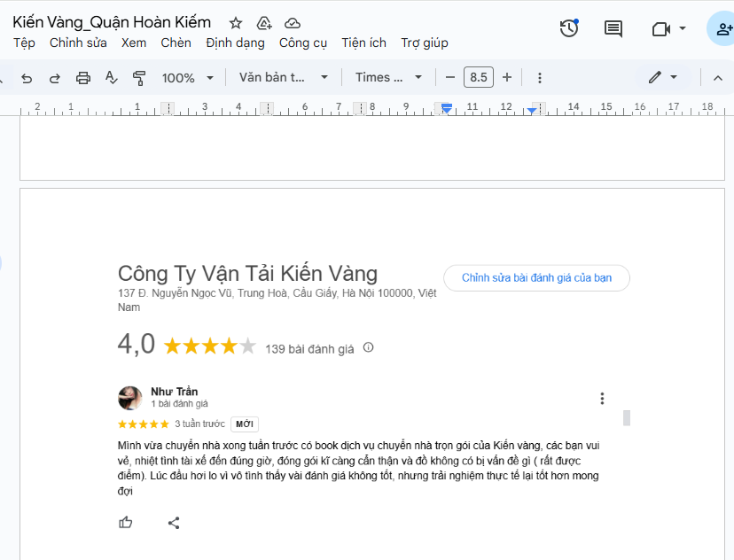The height and width of the screenshot is (560, 734).
Task: Click the share people icon
Action: (723, 29)
